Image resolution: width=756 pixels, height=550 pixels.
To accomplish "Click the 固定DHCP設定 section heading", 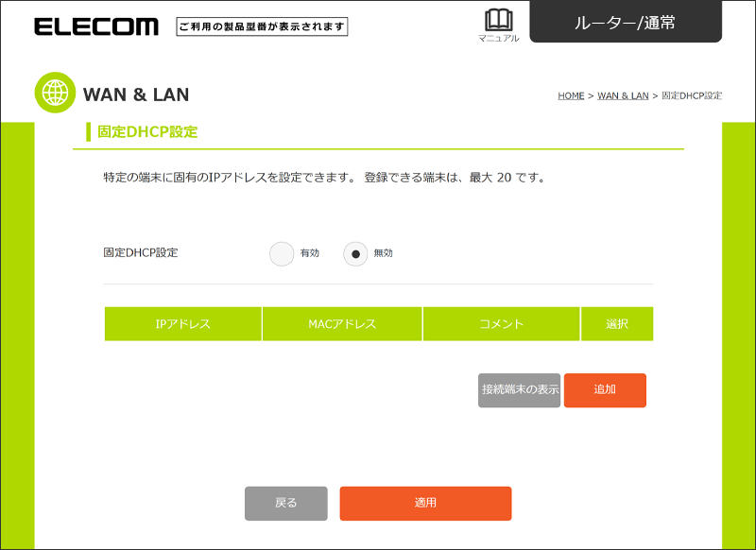I will (x=147, y=131).
